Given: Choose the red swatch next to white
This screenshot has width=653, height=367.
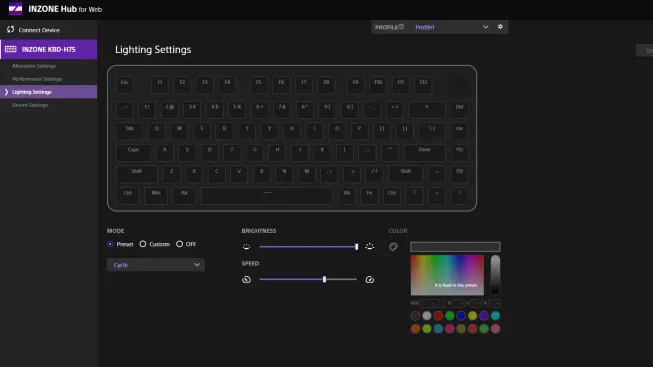Looking at the screenshot, I should click(438, 316).
